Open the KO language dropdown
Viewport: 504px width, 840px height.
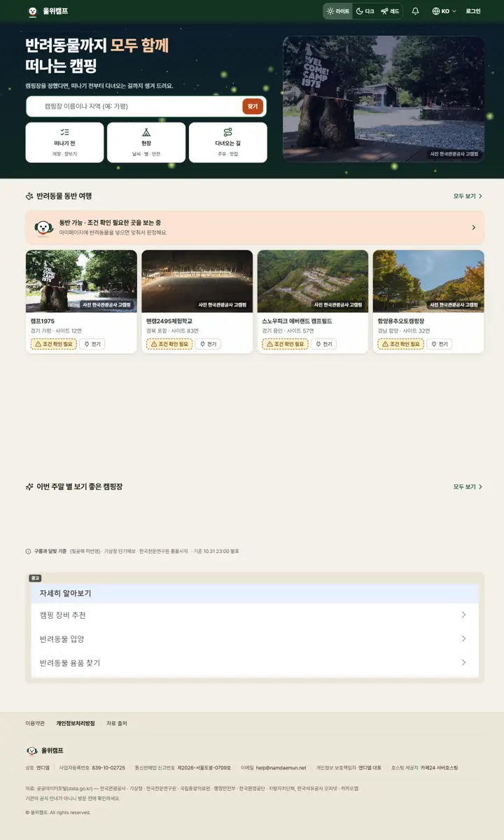click(x=444, y=11)
